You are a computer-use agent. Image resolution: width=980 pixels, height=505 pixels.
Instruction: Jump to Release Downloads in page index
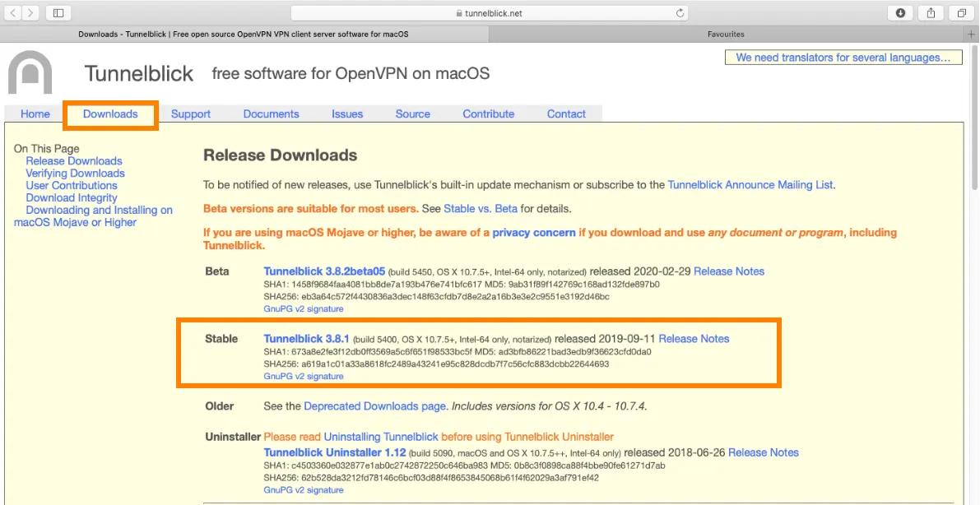click(74, 160)
